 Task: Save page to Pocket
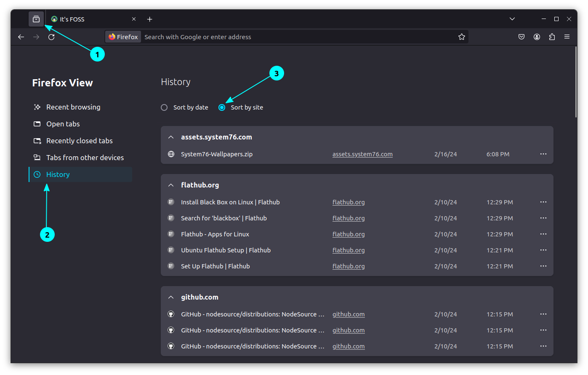tap(521, 37)
